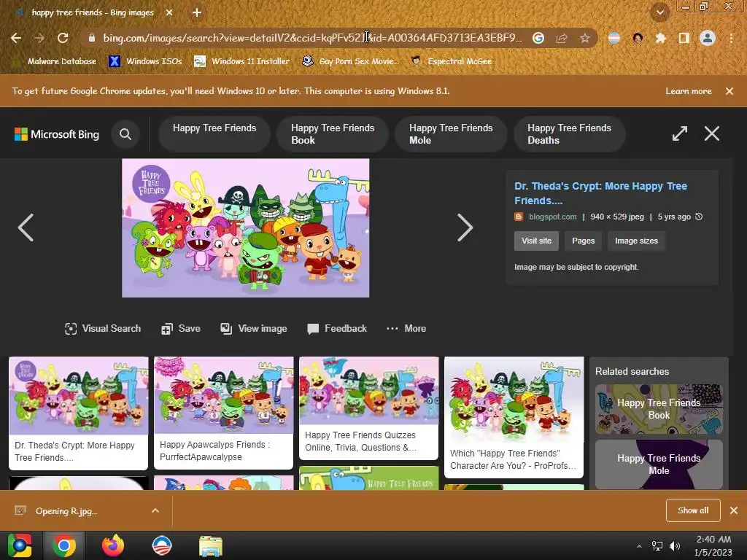Open the Start button on the taskbar
The image size is (747, 560).
(20, 545)
